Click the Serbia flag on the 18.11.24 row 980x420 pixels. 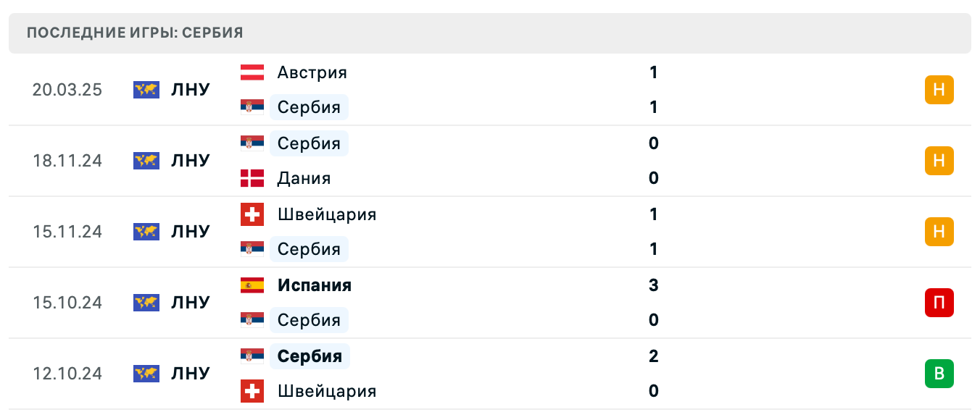tap(252, 143)
